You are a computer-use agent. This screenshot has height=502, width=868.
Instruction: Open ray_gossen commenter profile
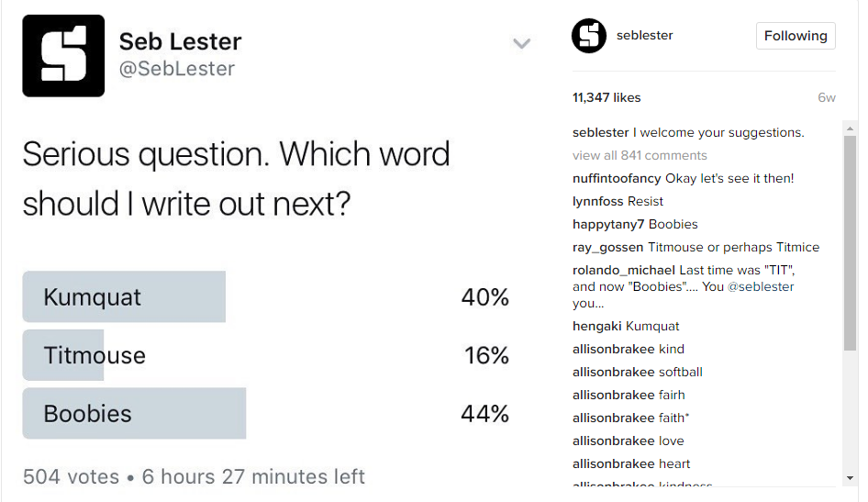click(x=607, y=247)
